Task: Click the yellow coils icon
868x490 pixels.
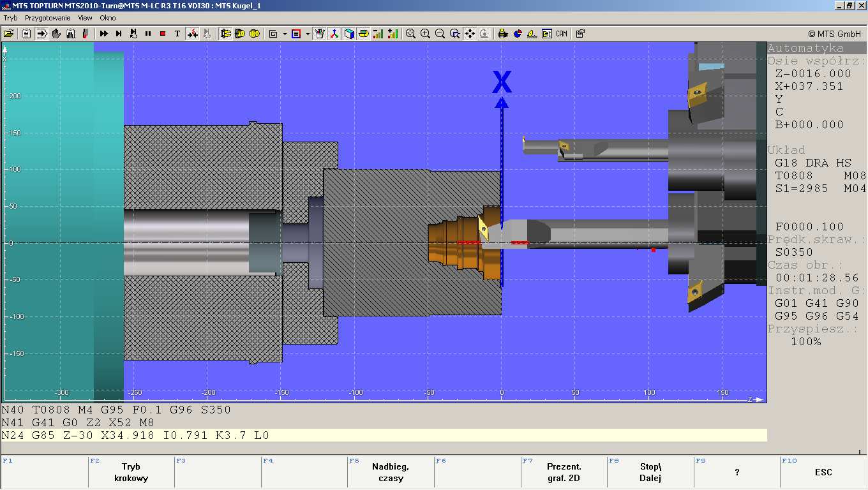Action: 255,33
